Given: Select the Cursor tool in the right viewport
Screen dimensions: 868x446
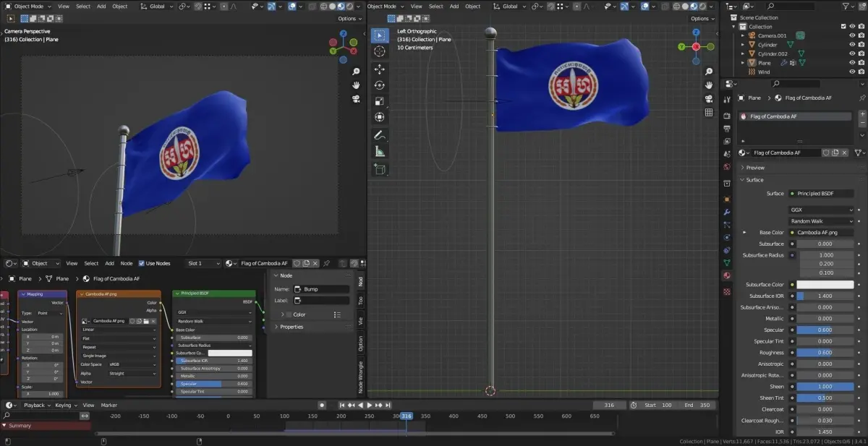Looking at the screenshot, I should [380, 51].
